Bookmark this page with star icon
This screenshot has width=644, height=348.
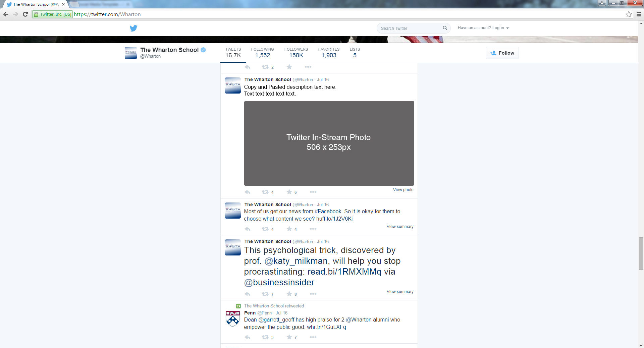tap(629, 14)
